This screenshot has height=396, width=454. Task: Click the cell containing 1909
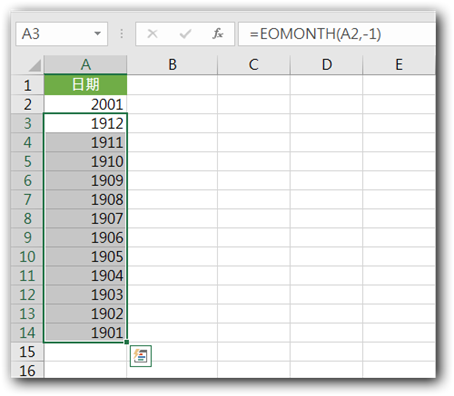(85, 180)
